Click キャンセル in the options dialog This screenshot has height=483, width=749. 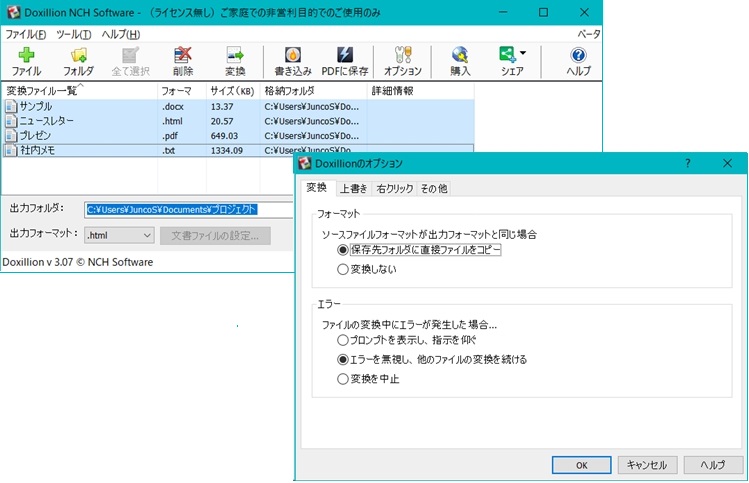click(647, 465)
